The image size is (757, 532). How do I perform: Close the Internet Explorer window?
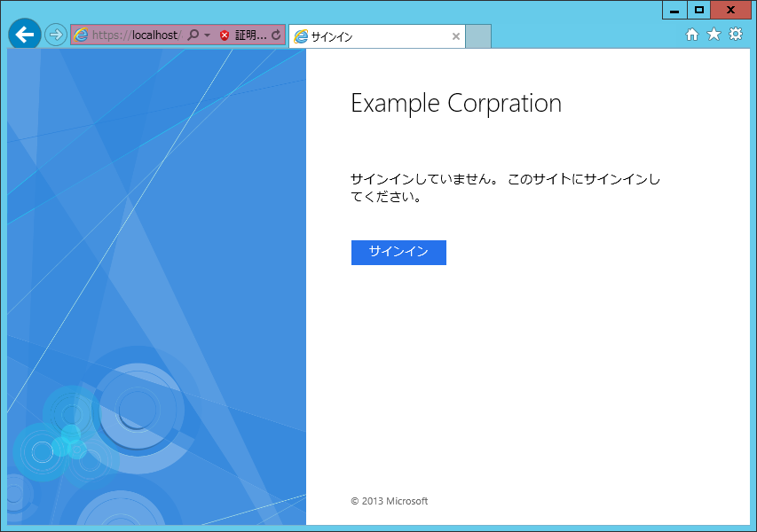[x=730, y=10]
